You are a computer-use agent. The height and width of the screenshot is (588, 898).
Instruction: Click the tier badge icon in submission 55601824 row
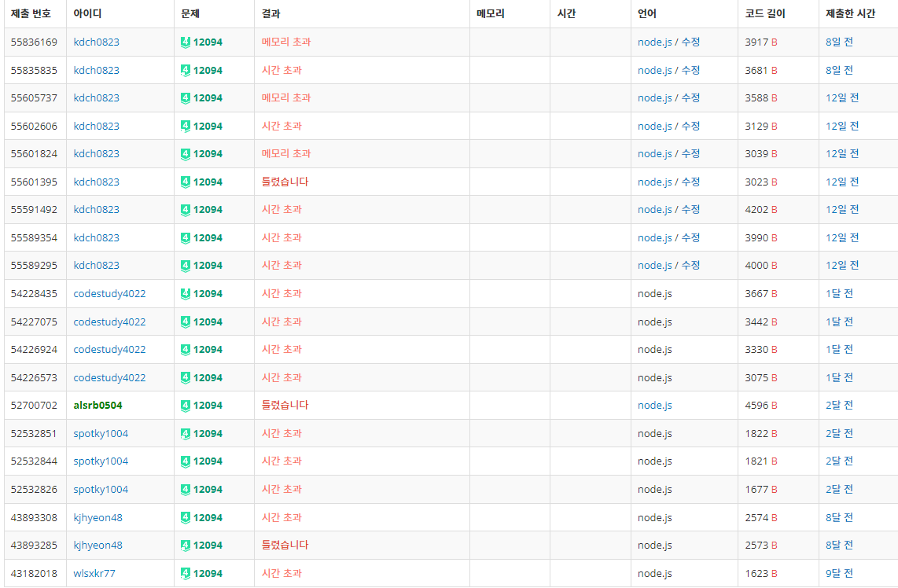185,154
